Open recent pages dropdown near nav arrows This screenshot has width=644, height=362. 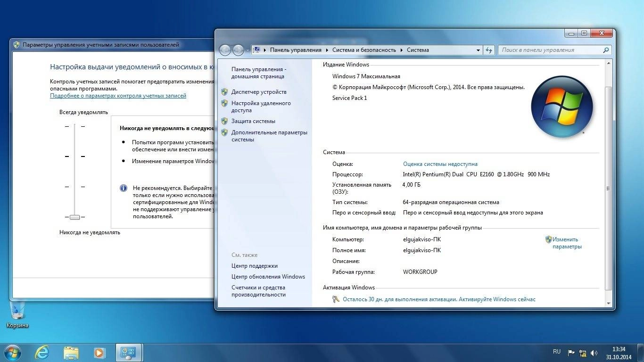248,50
